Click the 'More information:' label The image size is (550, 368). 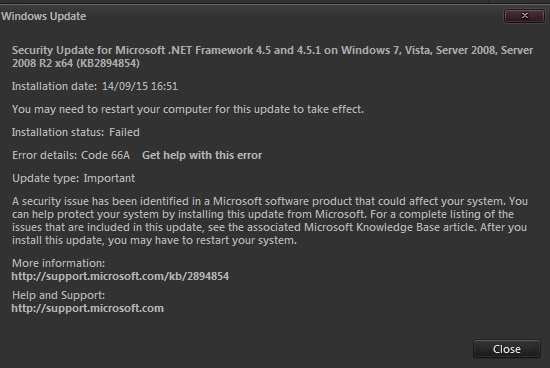tap(59, 263)
